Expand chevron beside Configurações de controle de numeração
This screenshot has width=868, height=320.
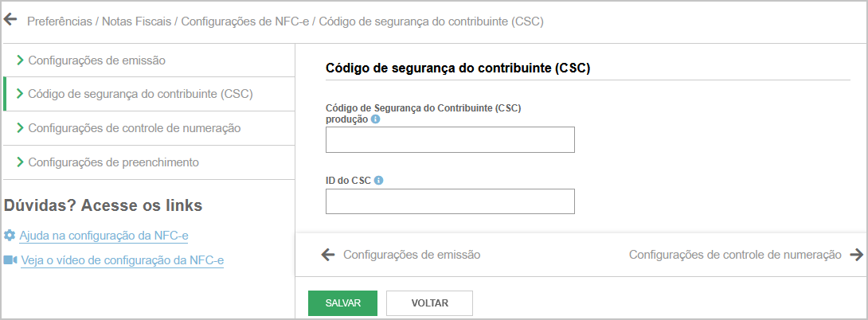click(21, 128)
